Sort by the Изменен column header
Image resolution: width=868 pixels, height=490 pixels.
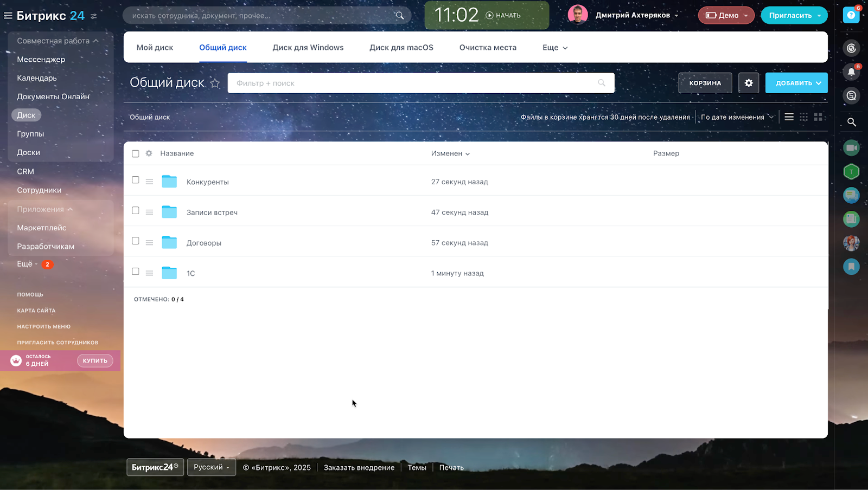450,153
